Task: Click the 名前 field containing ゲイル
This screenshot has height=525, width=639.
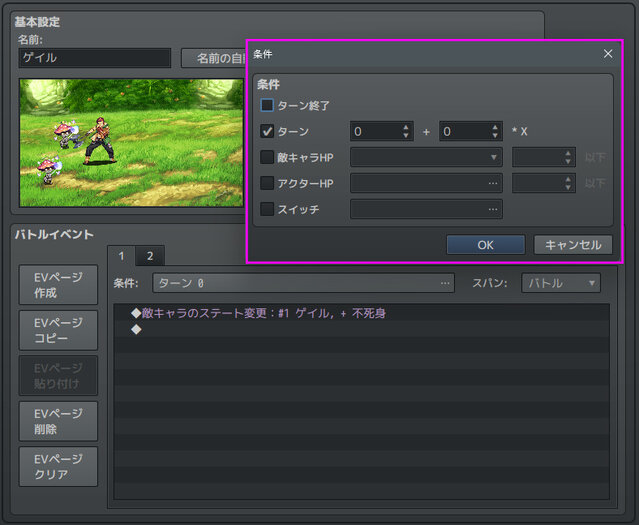Action: click(95, 58)
